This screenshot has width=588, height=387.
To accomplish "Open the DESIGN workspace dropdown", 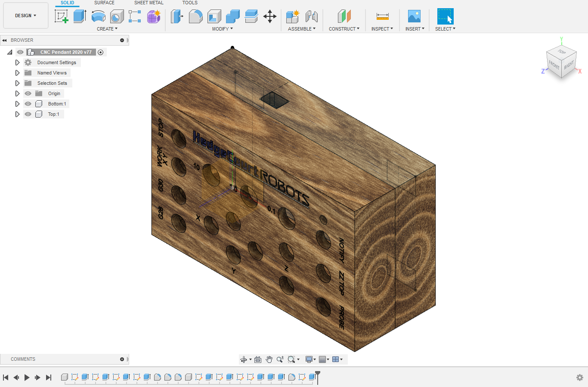I will (26, 15).
